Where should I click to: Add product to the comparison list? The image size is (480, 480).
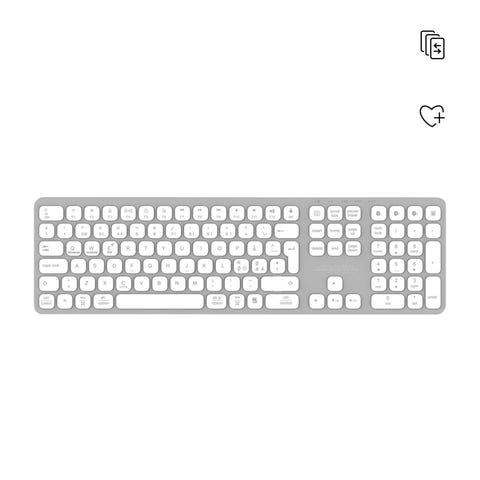pos(432,45)
